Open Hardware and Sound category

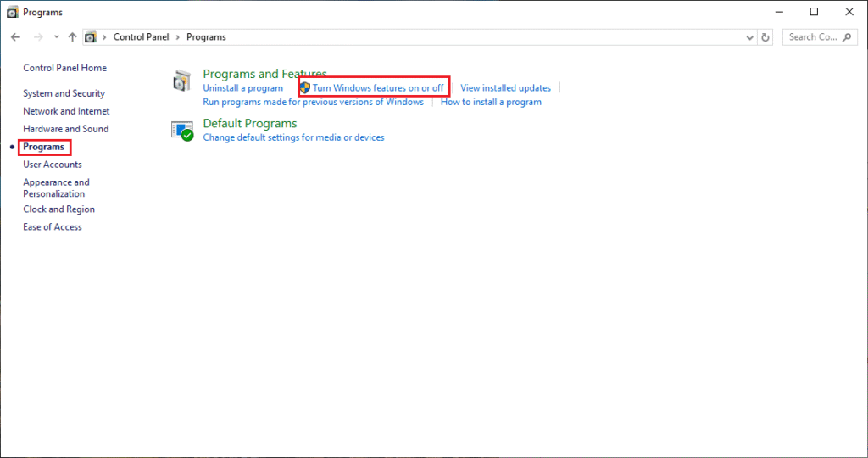tap(66, 128)
